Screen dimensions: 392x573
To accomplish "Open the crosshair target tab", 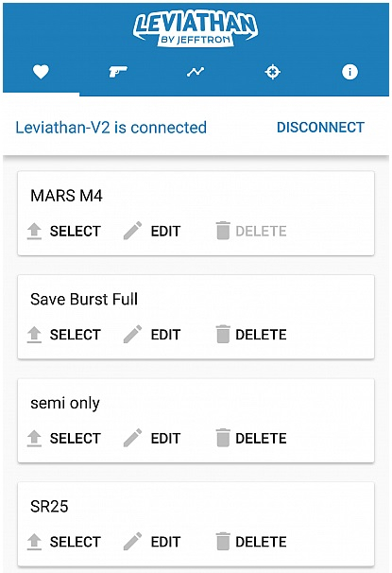I will 273,72.
